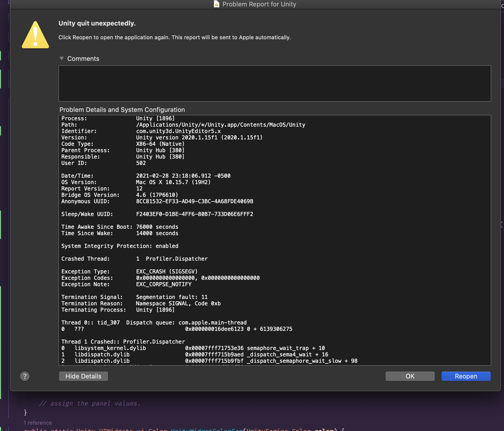Click Exception Type EXC_CRASH (SIGSEGV)
This screenshot has height=431, width=504.
[129, 271]
